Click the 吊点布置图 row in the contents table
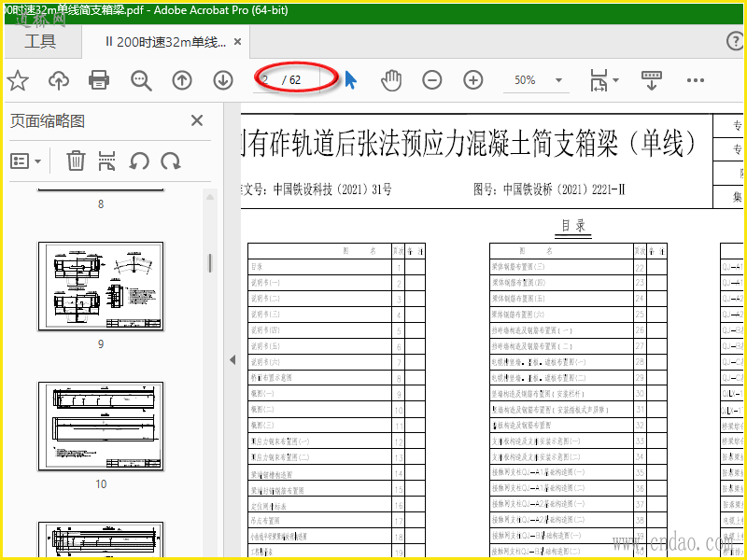 click(336, 521)
